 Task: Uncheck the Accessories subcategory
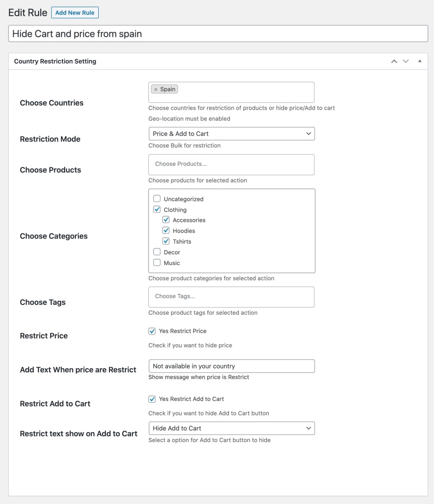pos(166,220)
